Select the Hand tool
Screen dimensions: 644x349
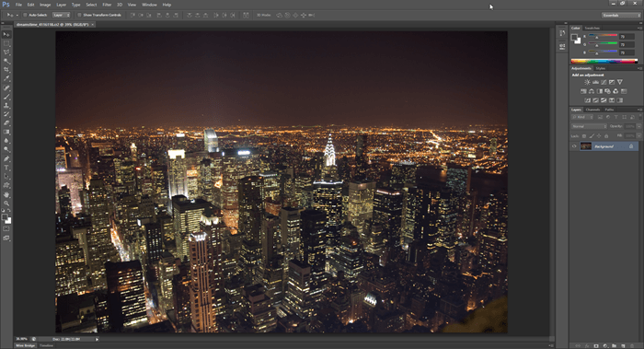pyautogui.click(x=6, y=195)
